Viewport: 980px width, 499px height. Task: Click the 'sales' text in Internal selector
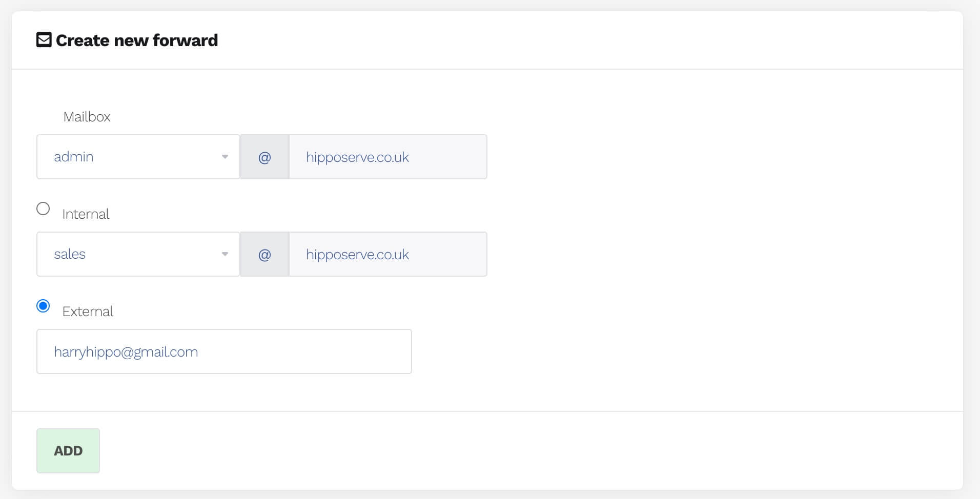pyautogui.click(x=70, y=254)
